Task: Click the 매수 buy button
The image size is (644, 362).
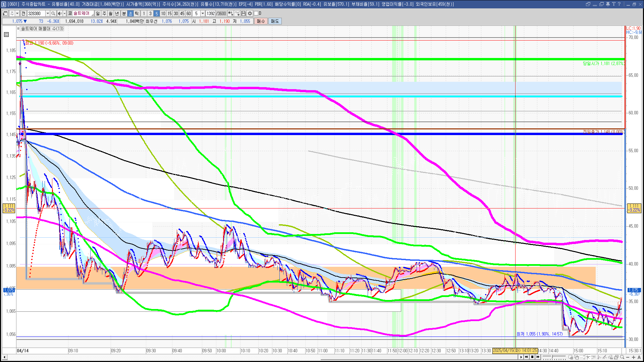Action: coord(261,21)
